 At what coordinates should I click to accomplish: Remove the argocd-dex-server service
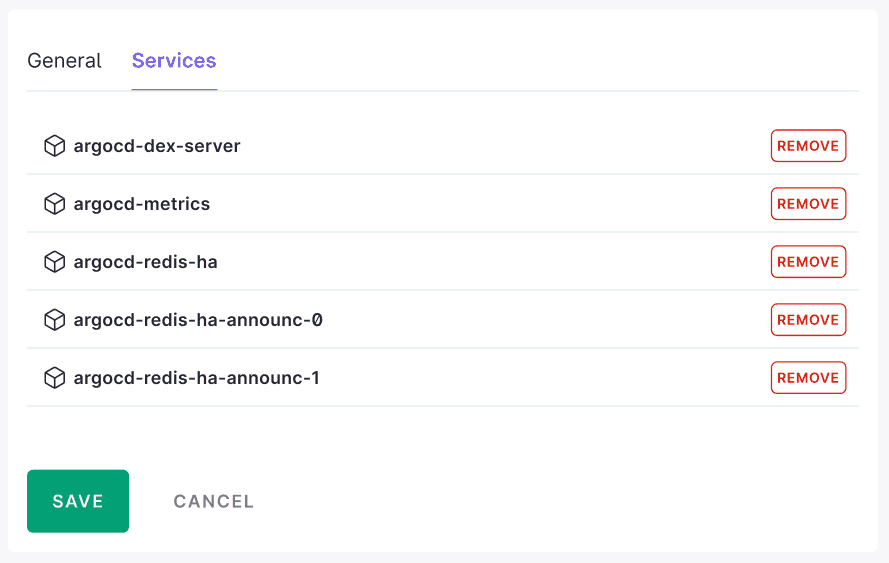coord(808,146)
